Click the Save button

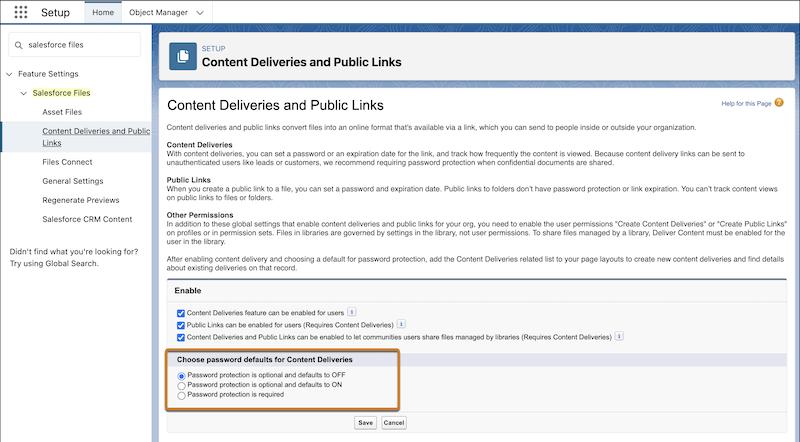[x=365, y=423]
